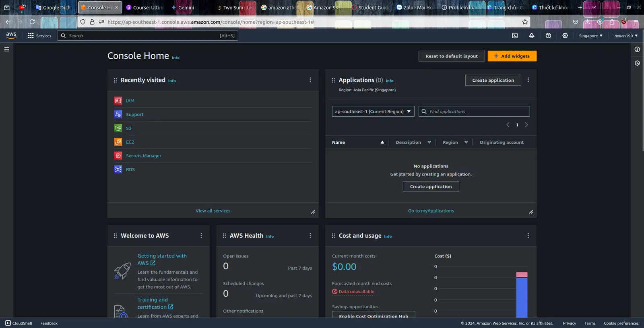Click the CloudShell icon in the footer
This screenshot has width=644, height=328.
tap(8, 323)
